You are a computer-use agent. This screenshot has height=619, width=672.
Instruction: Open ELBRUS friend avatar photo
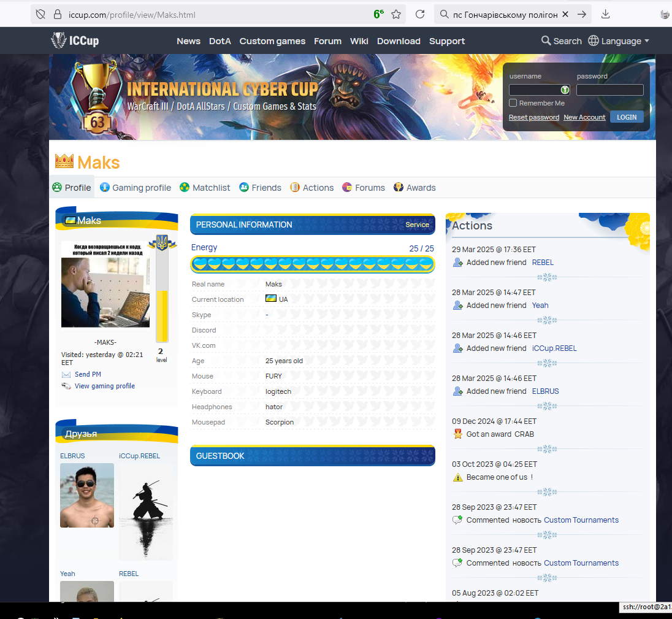[x=87, y=495]
